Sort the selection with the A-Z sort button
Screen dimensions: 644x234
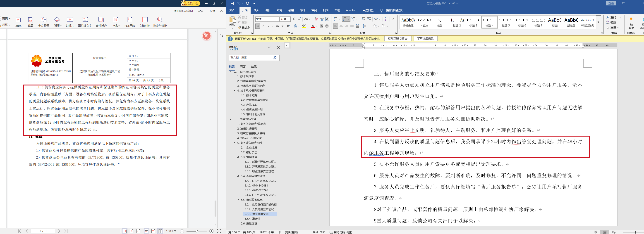coord(386,19)
